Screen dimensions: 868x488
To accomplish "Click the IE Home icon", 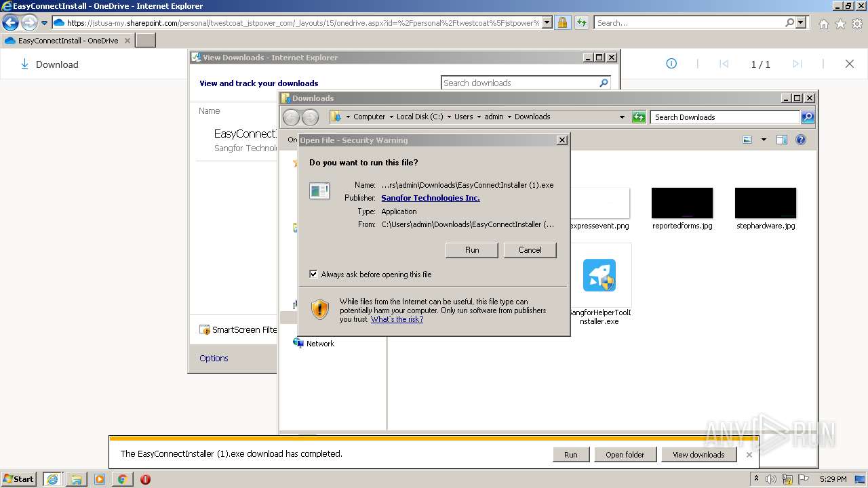I will pos(823,24).
